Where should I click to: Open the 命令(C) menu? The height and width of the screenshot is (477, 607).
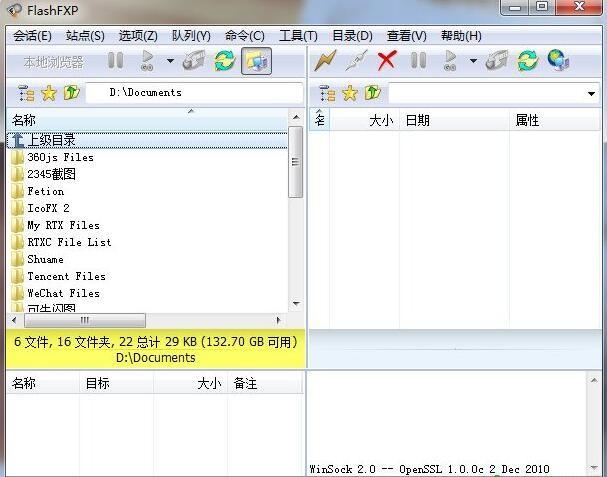(x=245, y=36)
